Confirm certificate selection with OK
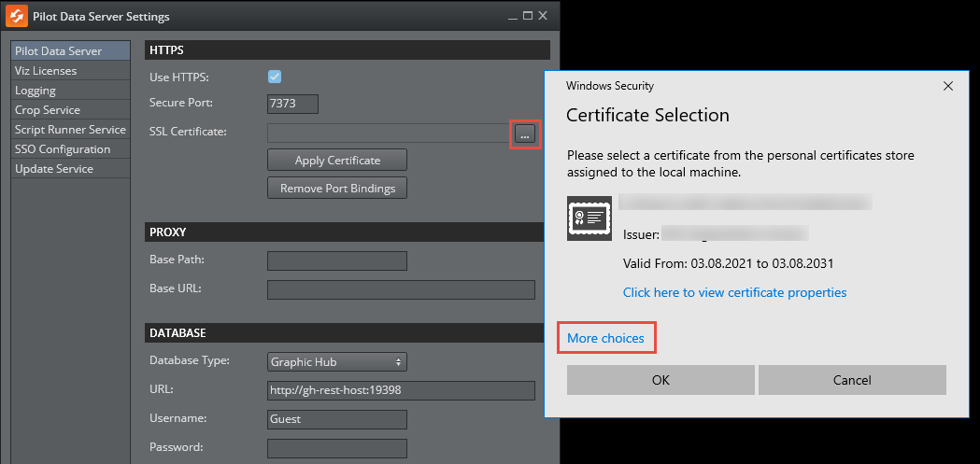The height and width of the screenshot is (464, 980). tap(660, 380)
